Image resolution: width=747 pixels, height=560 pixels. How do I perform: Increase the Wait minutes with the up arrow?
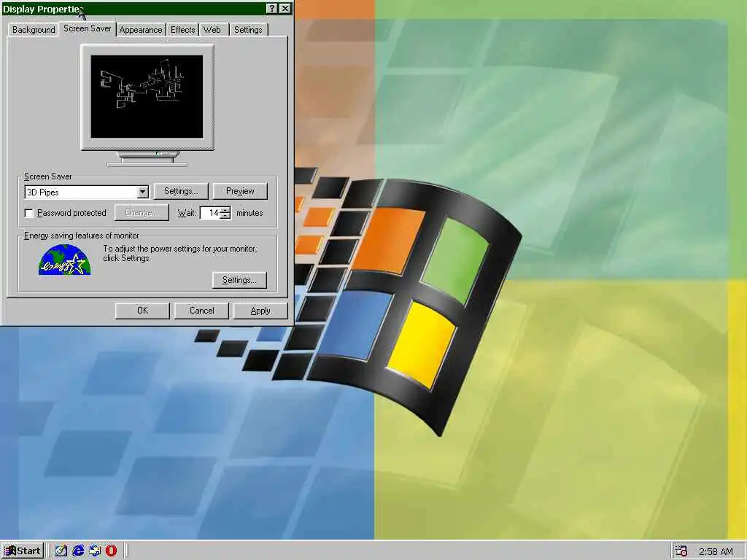pos(226,209)
